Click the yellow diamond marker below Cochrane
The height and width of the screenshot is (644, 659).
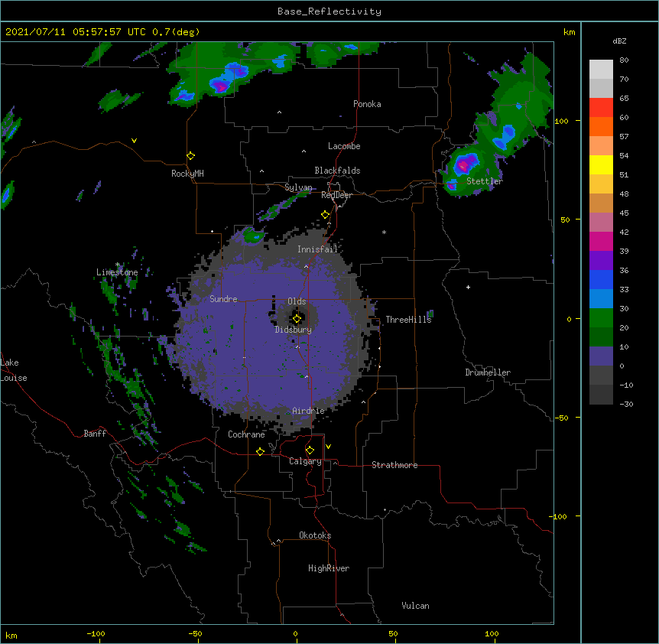click(x=260, y=451)
